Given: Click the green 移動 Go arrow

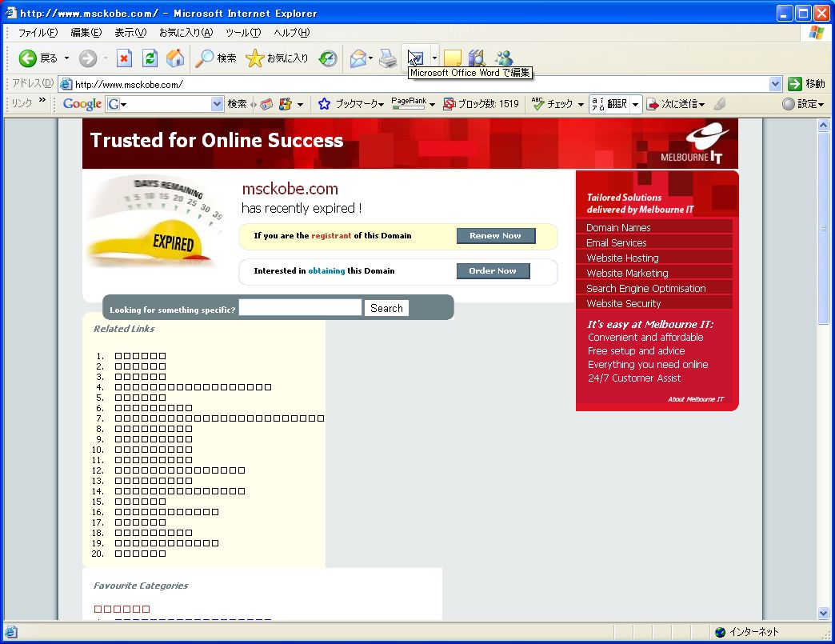Looking at the screenshot, I should tap(795, 84).
